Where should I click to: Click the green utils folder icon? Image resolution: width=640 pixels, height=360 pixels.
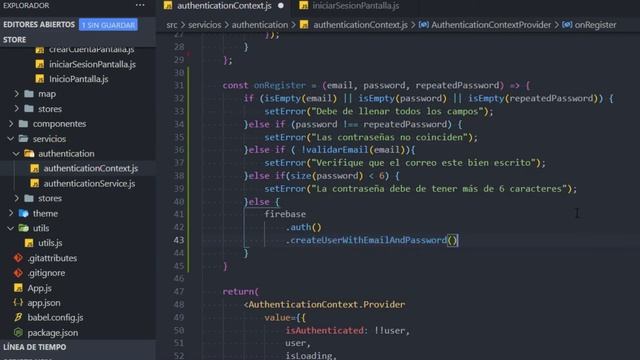point(24,228)
